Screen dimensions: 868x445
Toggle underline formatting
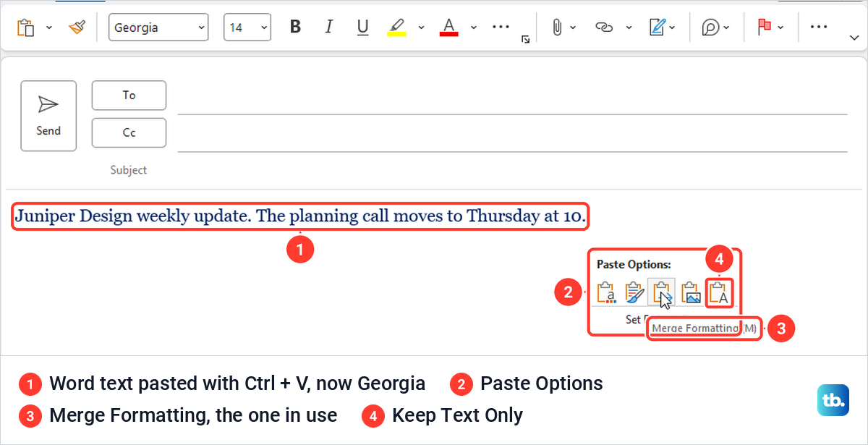point(363,27)
